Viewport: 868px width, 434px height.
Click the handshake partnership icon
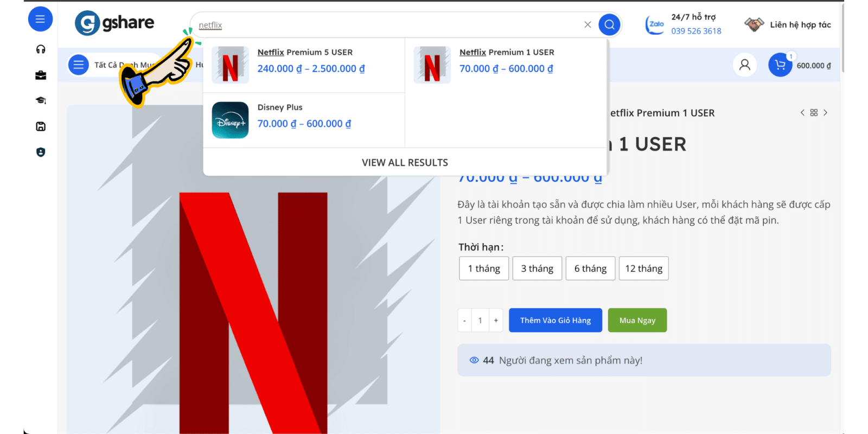754,24
